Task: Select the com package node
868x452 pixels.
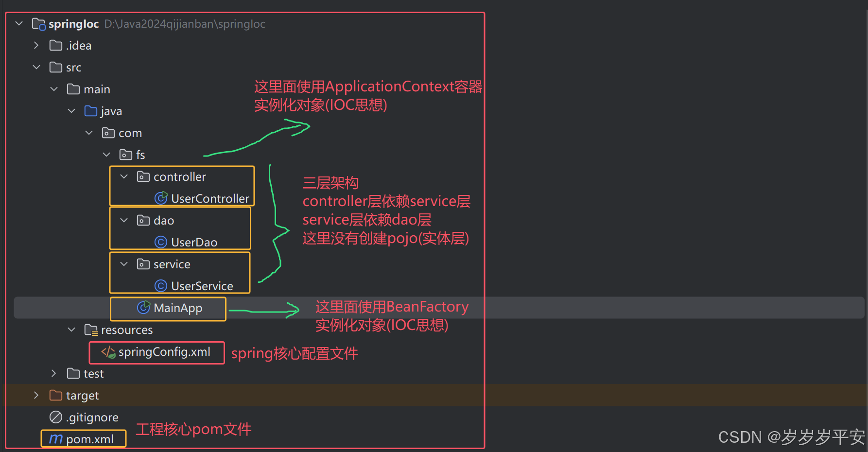Action: tap(130, 133)
